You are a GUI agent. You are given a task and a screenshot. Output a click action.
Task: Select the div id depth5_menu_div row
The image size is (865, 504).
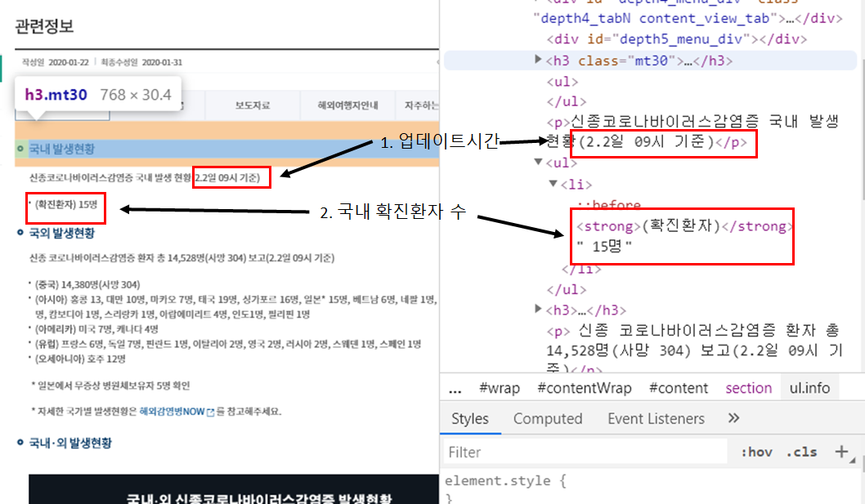pyautogui.click(x=677, y=39)
